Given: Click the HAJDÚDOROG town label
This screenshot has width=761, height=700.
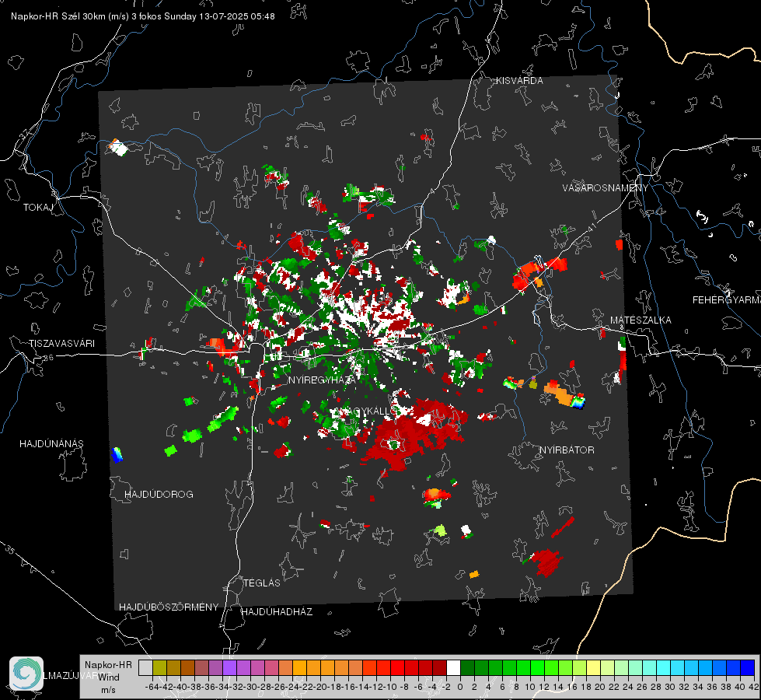Looking at the screenshot, I should [x=159, y=495].
